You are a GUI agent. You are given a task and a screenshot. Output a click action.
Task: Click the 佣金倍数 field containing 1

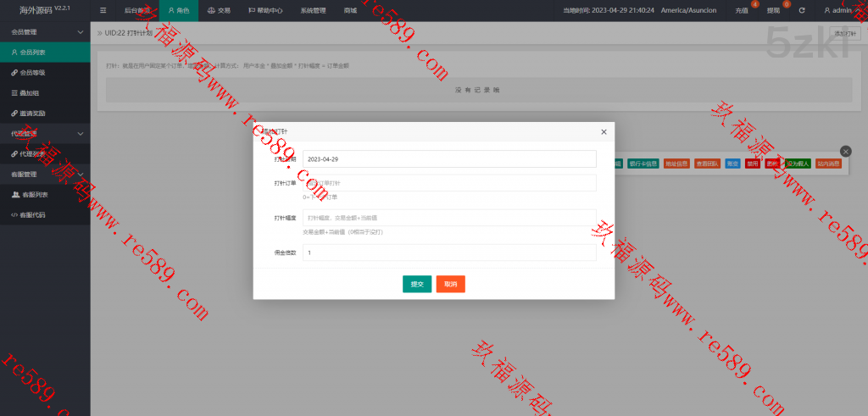449,252
